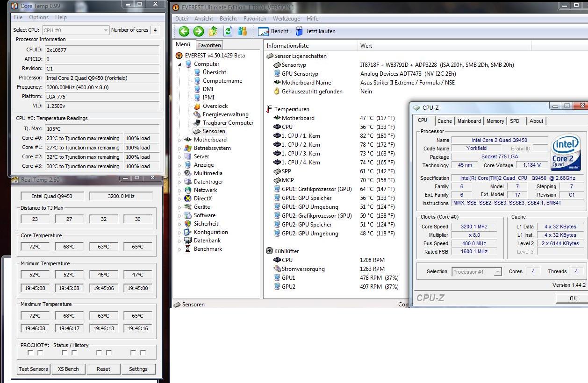Click the Software icon in EVEREST tree
Screen dimensions: 588x383
click(x=188, y=215)
